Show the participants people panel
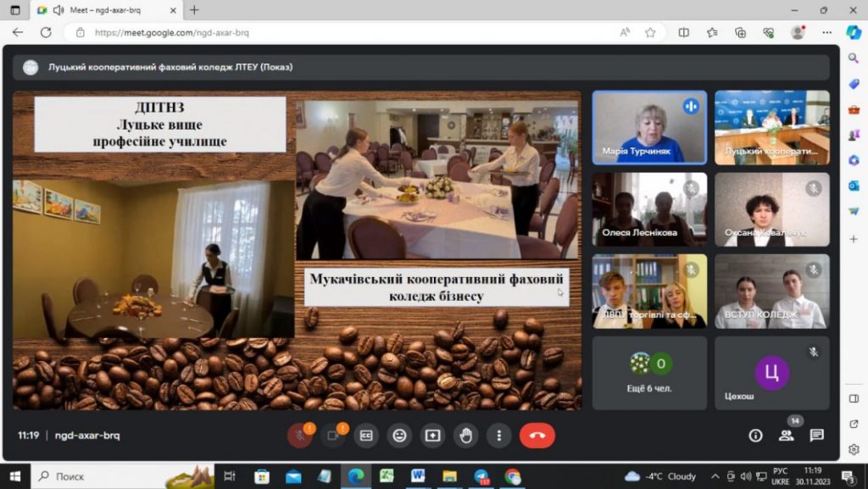 (786, 436)
